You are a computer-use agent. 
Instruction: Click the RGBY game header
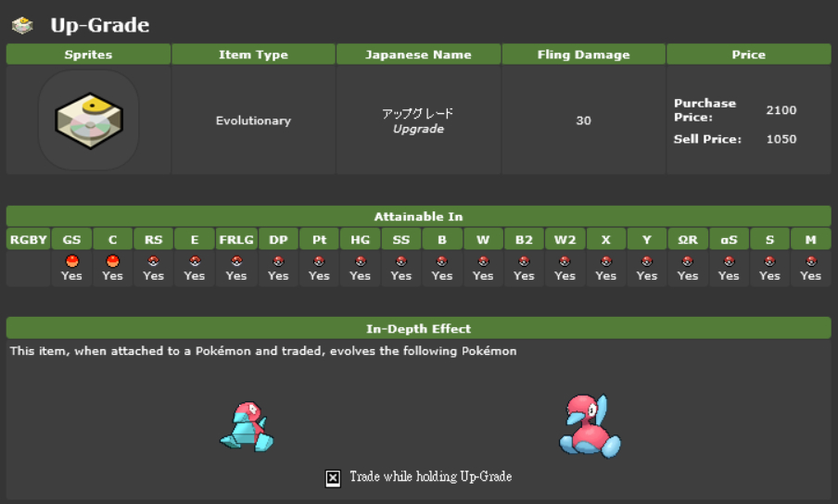pyautogui.click(x=29, y=239)
